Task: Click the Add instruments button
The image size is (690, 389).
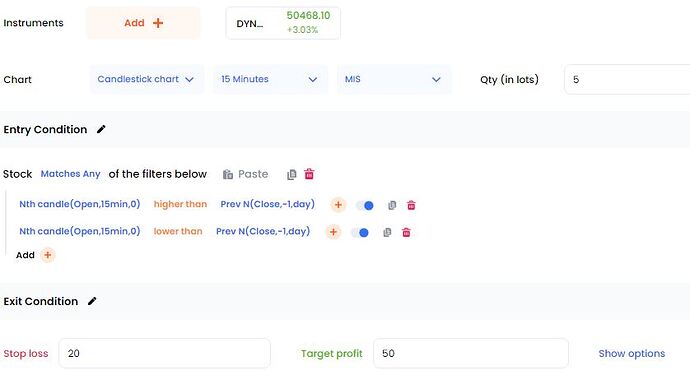Action: pyautogui.click(x=143, y=23)
